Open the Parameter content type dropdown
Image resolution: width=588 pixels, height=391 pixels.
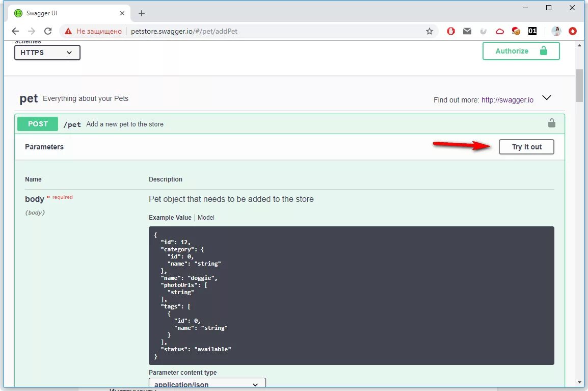click(x=207, y=383)
